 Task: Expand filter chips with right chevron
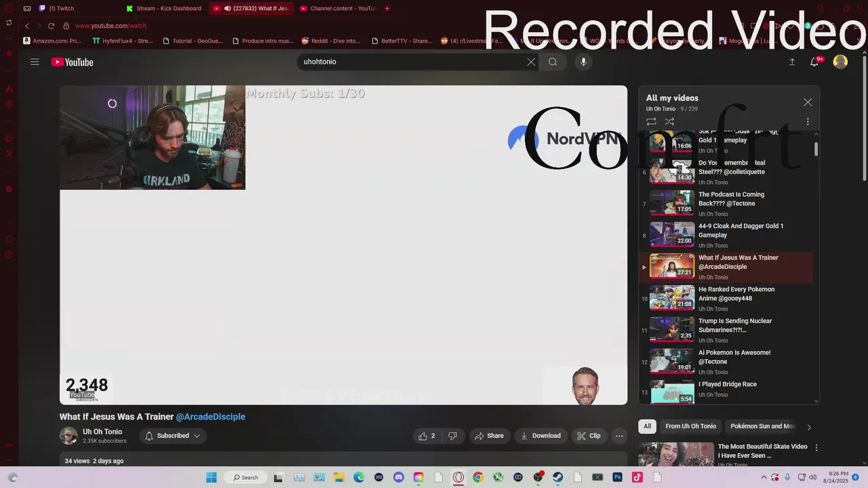pyautogui.click(x=809, y=427)
